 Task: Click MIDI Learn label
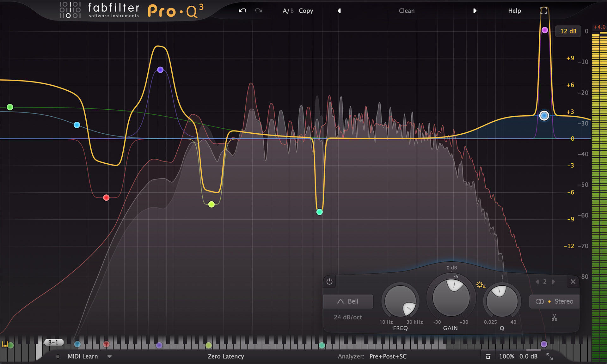tap(83, 356)
